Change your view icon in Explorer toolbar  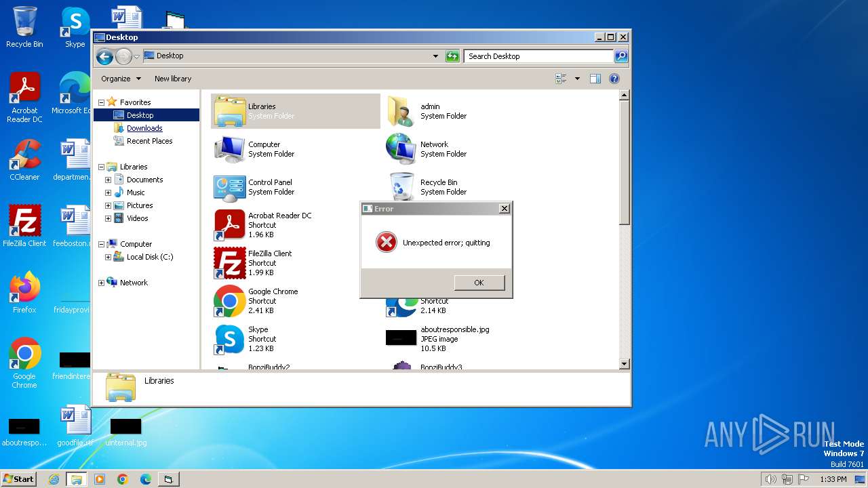tap(561, 79)
